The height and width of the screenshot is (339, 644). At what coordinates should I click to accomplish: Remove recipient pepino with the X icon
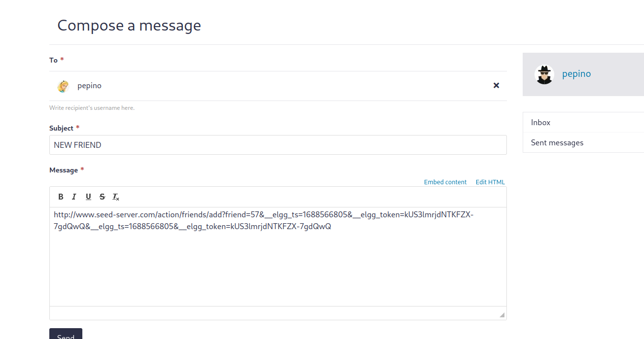(497, 85)
